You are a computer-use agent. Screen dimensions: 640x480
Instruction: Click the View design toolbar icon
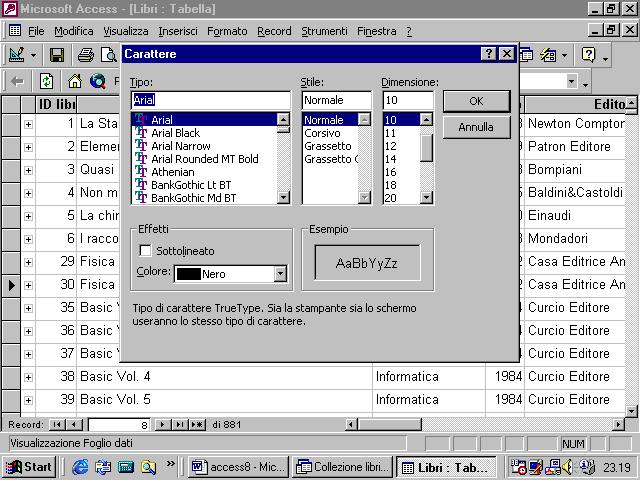pos(17,55)
